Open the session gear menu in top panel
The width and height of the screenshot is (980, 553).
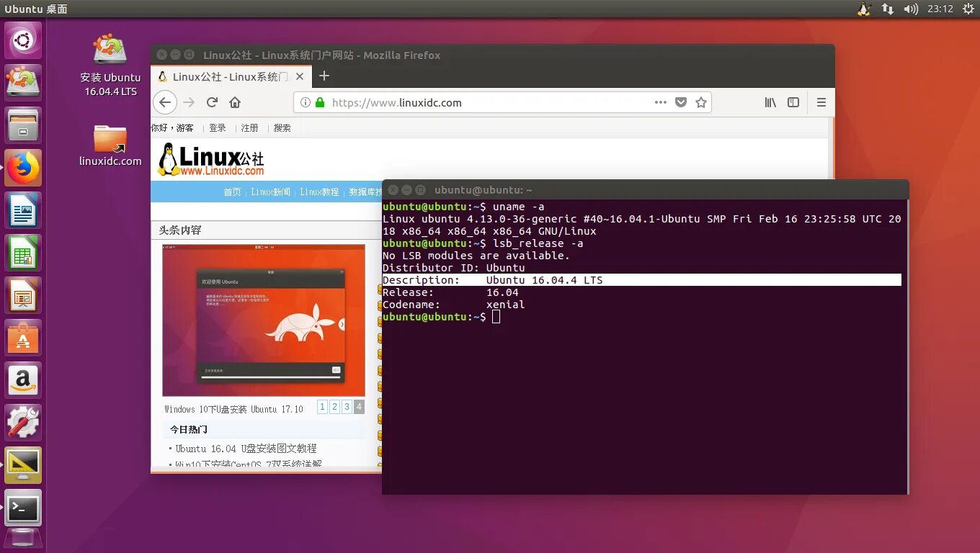[x=968, y=9]
